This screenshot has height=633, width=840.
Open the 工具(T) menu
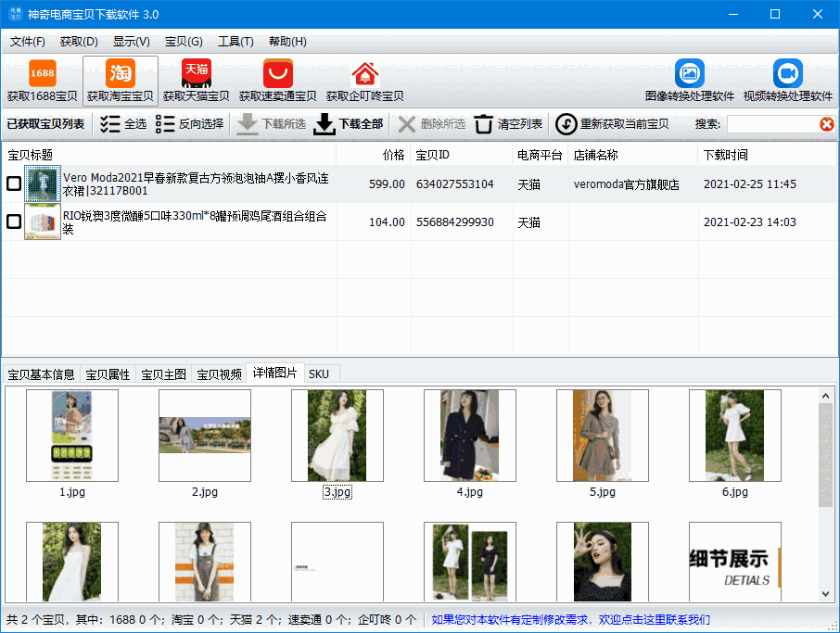click(235, 42)
